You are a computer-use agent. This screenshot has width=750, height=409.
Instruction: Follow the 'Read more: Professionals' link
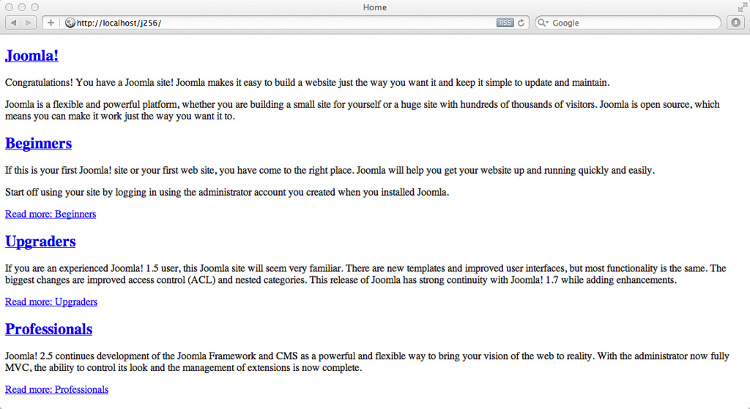pos(57,389)
